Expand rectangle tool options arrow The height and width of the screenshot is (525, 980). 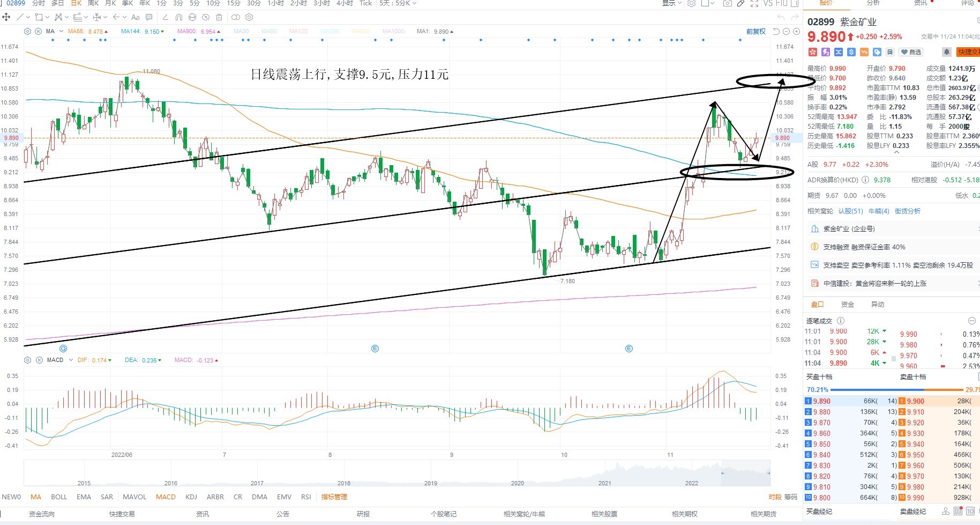(x=47, y=17)
